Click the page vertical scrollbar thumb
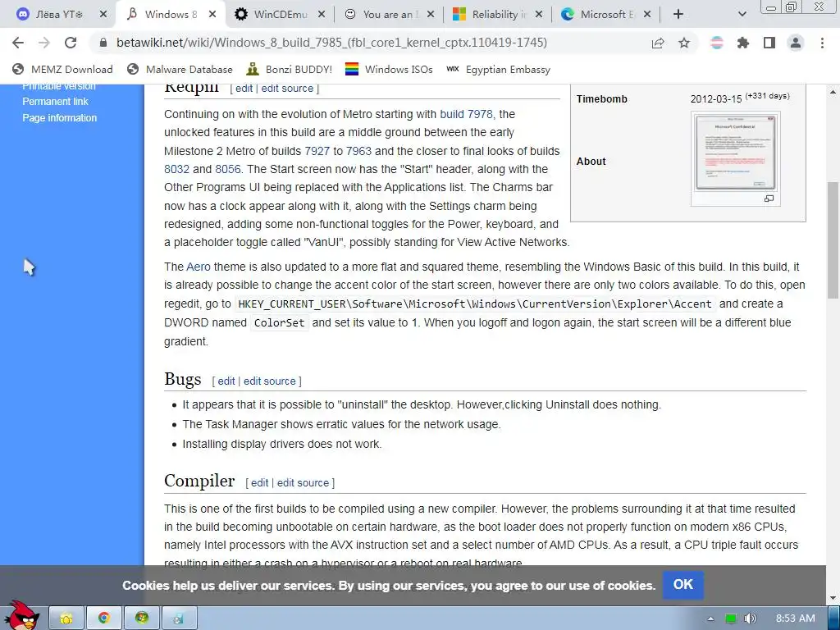Viewport: 840px width, 630px height. pos(833,240)
